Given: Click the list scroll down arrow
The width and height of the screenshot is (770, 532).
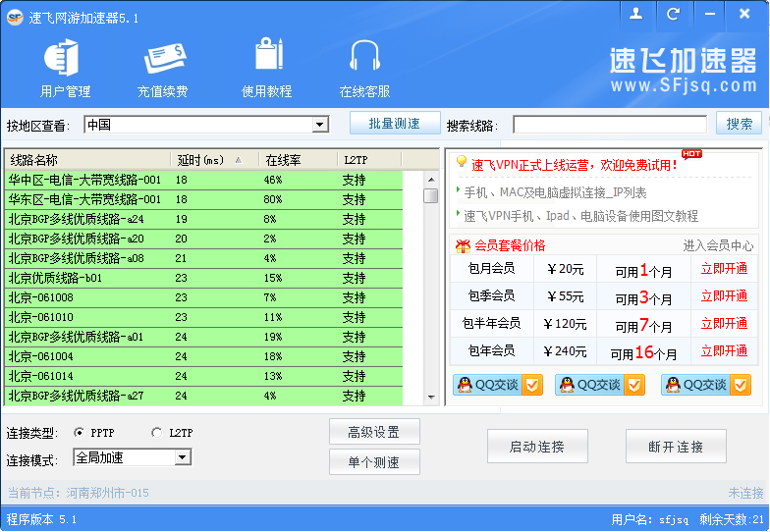Looking at the screenshot, I should coord(431,397).
